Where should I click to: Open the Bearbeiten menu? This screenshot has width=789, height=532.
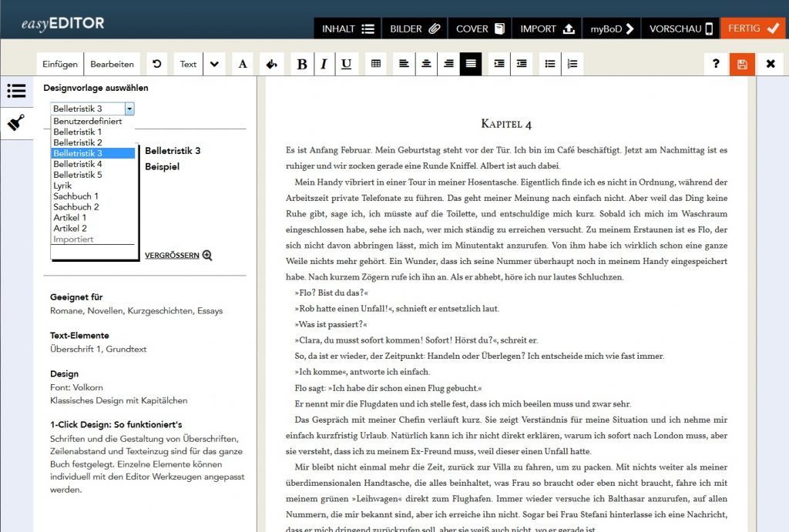[x=112, y=64]
